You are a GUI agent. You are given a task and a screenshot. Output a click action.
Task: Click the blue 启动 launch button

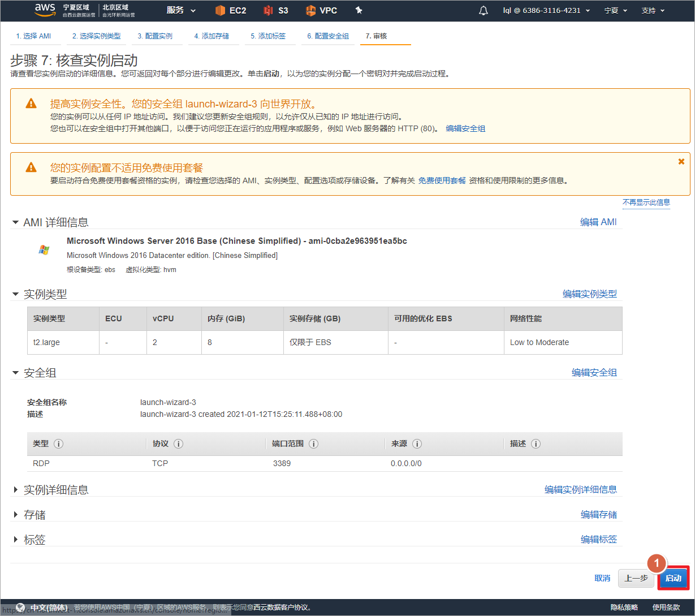[x=673, y=578]
